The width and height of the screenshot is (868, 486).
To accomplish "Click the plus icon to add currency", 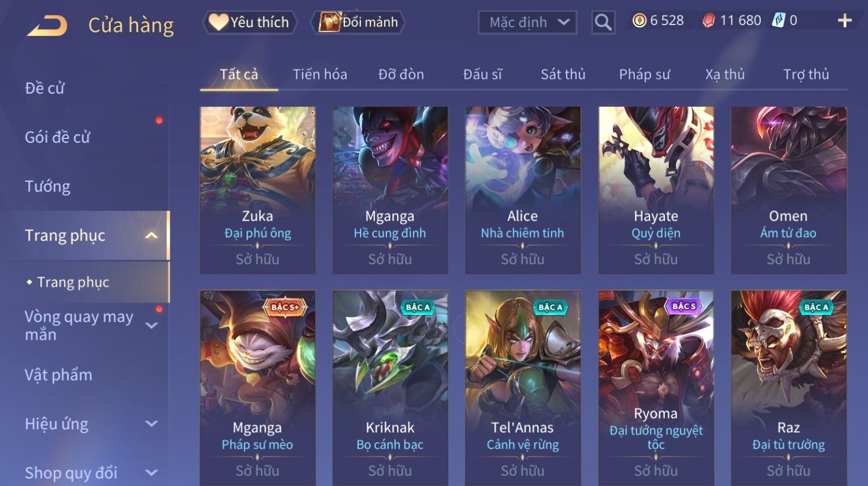I will coord(844,21).
